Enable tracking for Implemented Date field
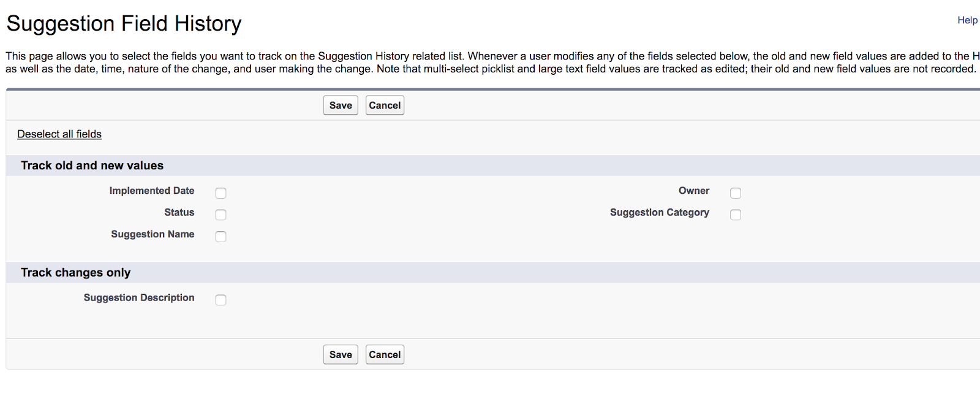Screen dimensions: 980x398 coord(221,193)
